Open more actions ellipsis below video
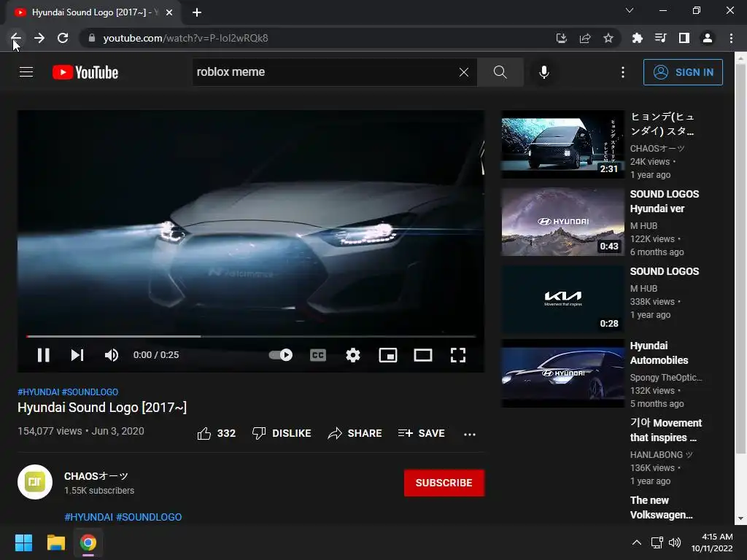 click(470, 434)
